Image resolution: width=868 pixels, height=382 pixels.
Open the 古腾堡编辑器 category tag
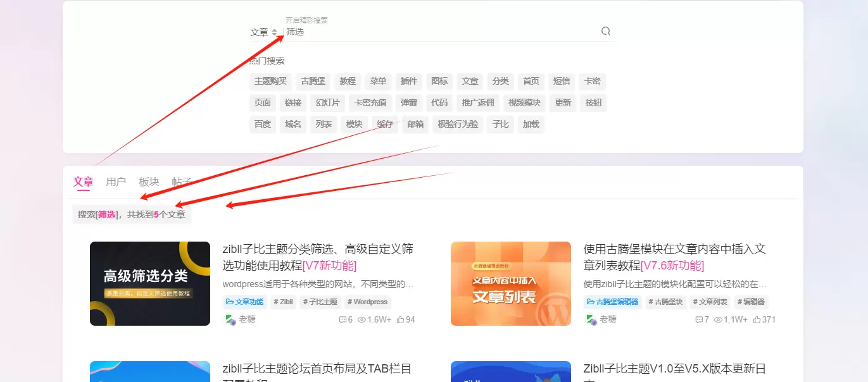tap(613, 302)
